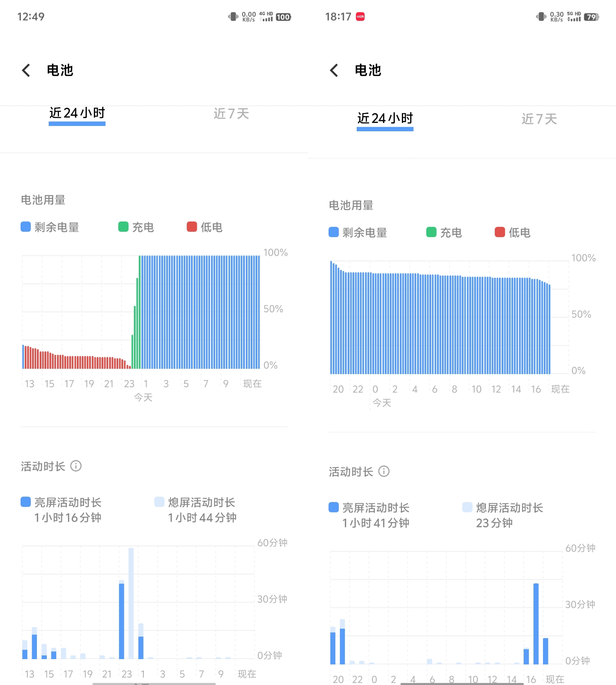This screenshot has height=685, width=616.
Task: Tap 0.00 KB/s network speed in left bar
Action: tap(249, 17)
